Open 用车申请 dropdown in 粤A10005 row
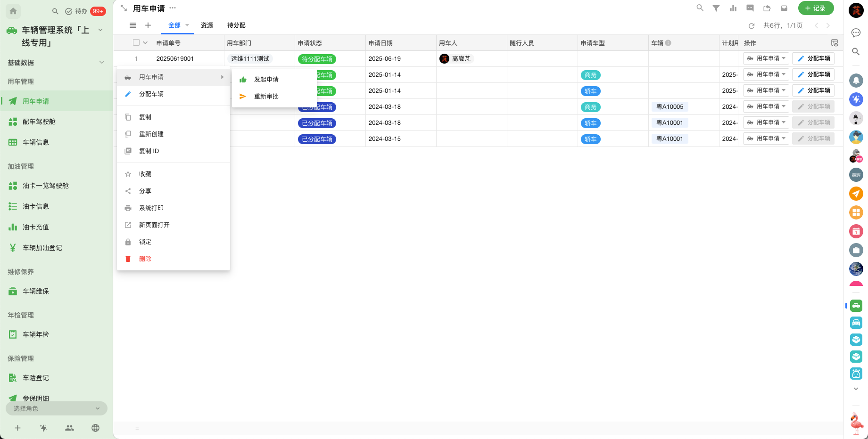The height and width of the screenshot is (439, 868). click(766, 106)
